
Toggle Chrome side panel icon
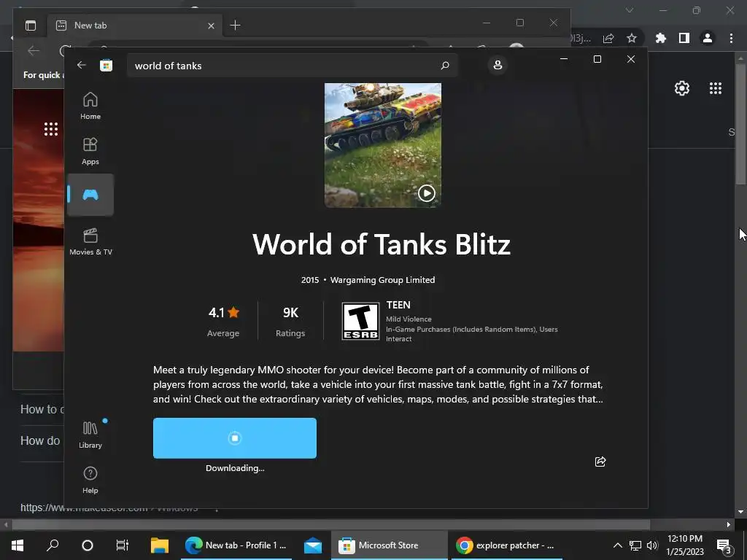click(x=684, y=38)
